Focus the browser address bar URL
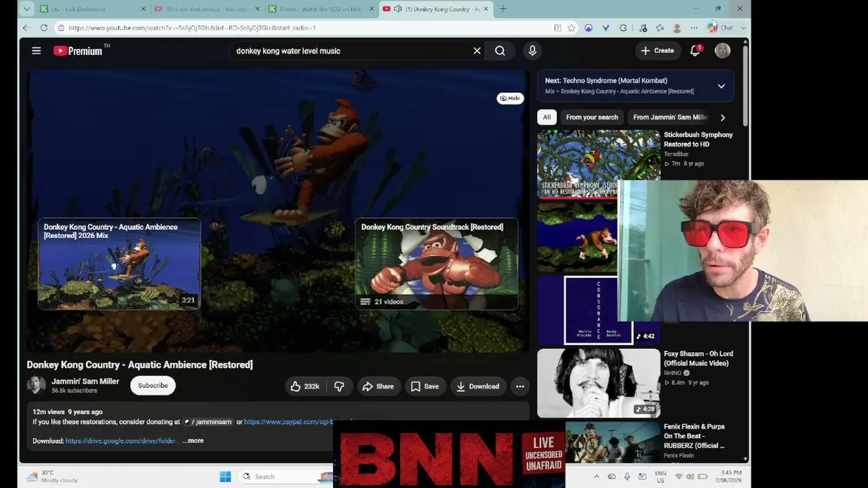Image resolution: width=868 pixels, height=488 pixels. tap(192, 28)
